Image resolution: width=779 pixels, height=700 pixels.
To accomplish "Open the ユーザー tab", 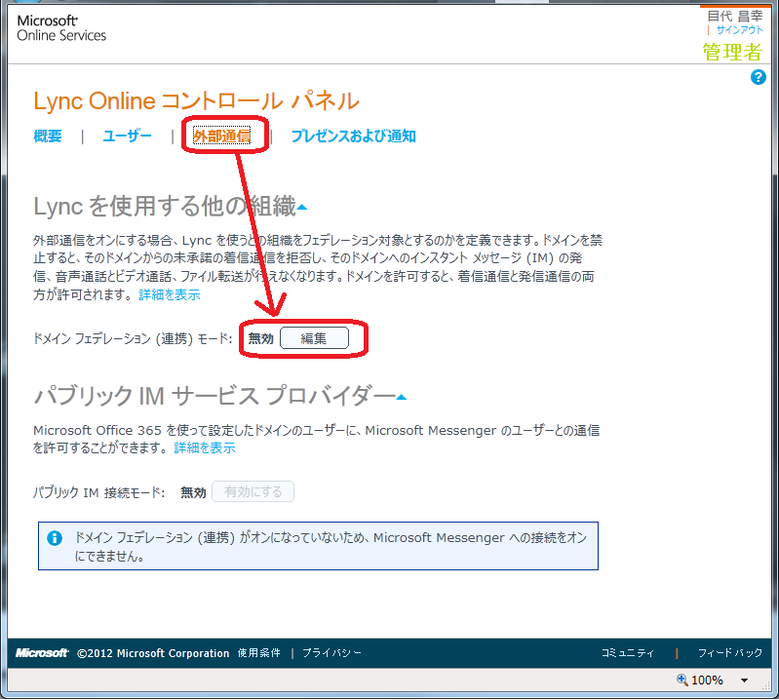I will [x=128, y=136].
